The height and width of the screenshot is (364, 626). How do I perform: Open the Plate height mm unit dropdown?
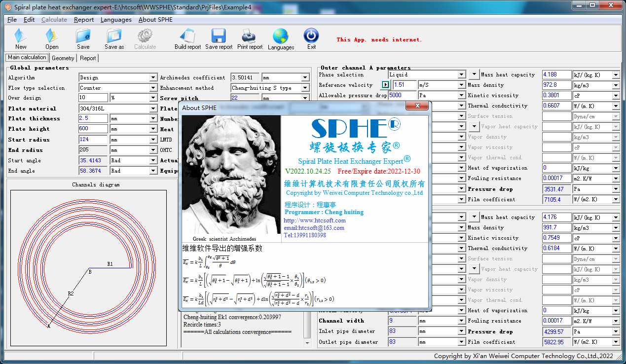pyautogui.click(x=153, y=129)
